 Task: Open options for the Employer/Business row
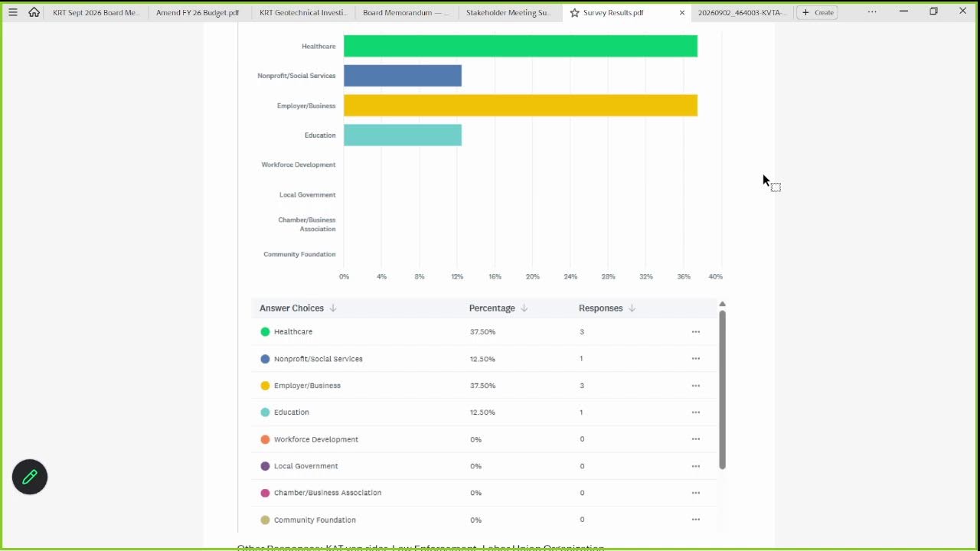pos(696,386)
